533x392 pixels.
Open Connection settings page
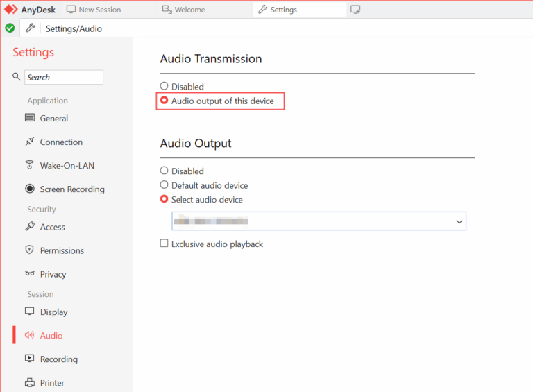(61, 142)
